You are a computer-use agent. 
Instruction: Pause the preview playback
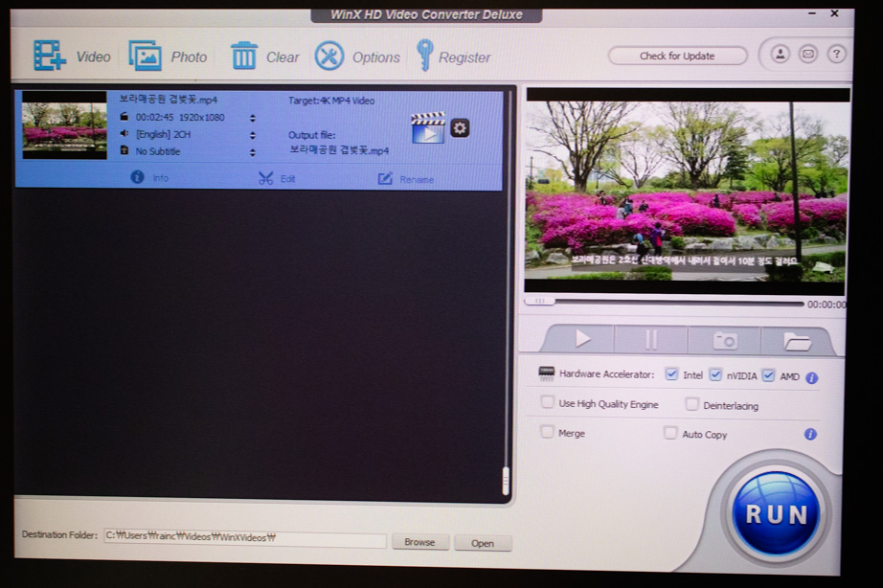click(651, 340)
